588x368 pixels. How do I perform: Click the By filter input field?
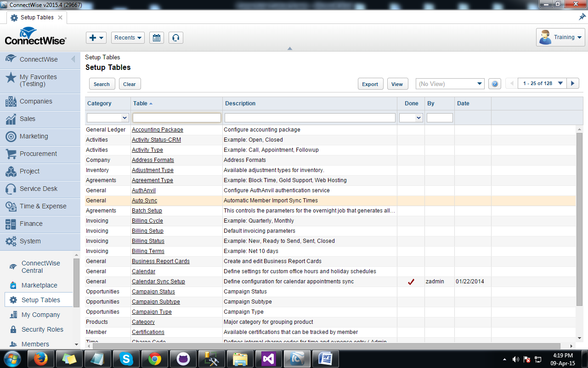pos(440,118)
